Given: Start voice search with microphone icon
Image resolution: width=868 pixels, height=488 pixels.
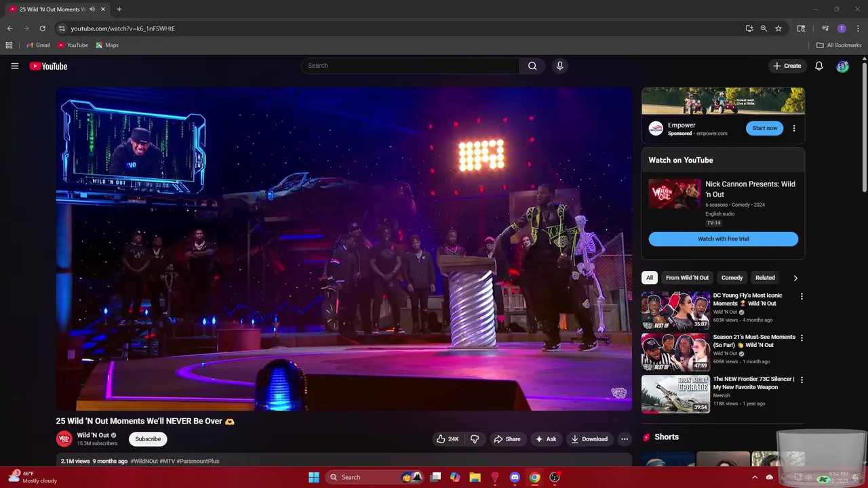Looking at the screenshot, I should click(x=559, y=66).
